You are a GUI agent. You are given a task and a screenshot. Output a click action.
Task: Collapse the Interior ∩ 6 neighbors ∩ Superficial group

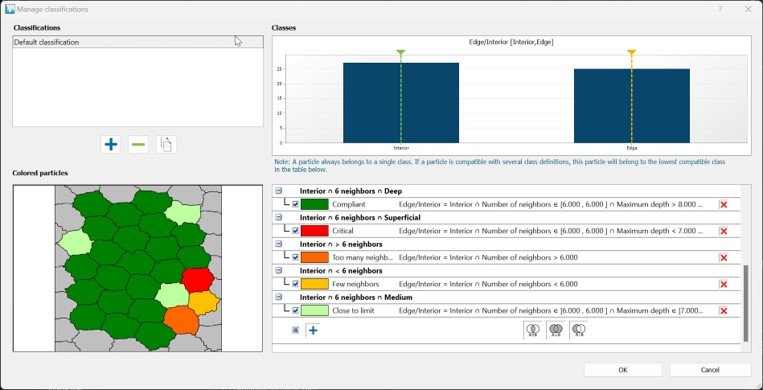tap(279, 218)
